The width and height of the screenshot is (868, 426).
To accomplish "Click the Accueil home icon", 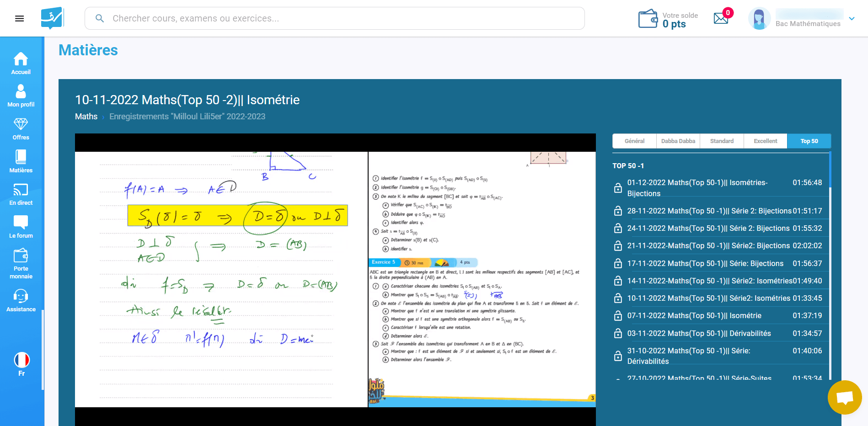I will pos(21,59).
